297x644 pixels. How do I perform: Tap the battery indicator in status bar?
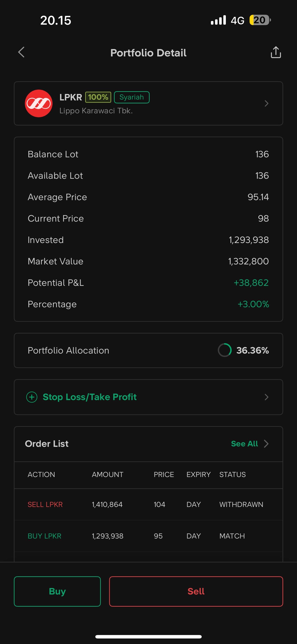coord(260,20)
